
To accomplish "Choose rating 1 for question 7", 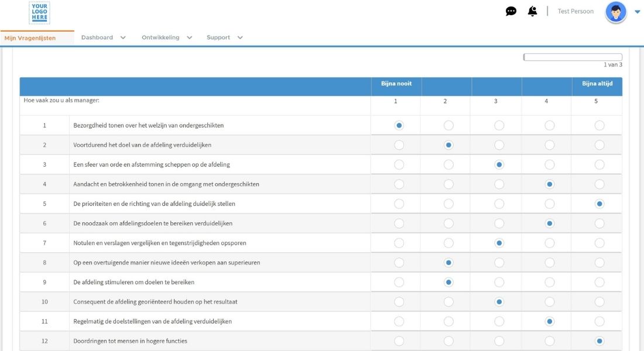I will (399, 243).
